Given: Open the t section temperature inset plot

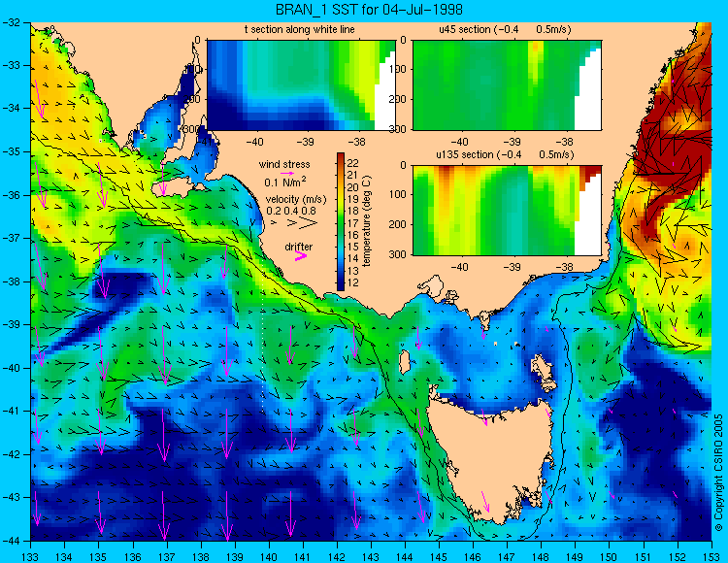Looking at the screenshot, I should click(301, 85).
